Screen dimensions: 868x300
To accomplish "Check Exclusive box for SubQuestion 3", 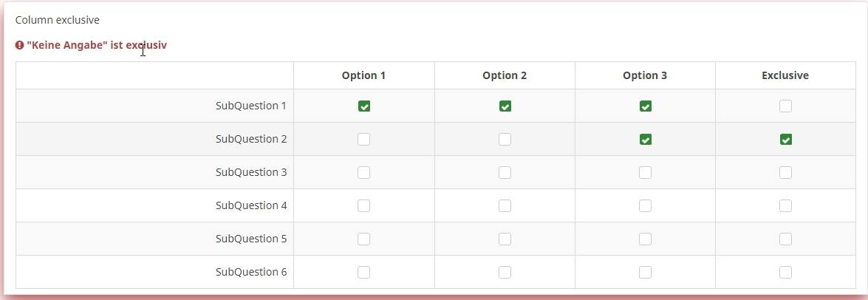I will tap(785, 172).
